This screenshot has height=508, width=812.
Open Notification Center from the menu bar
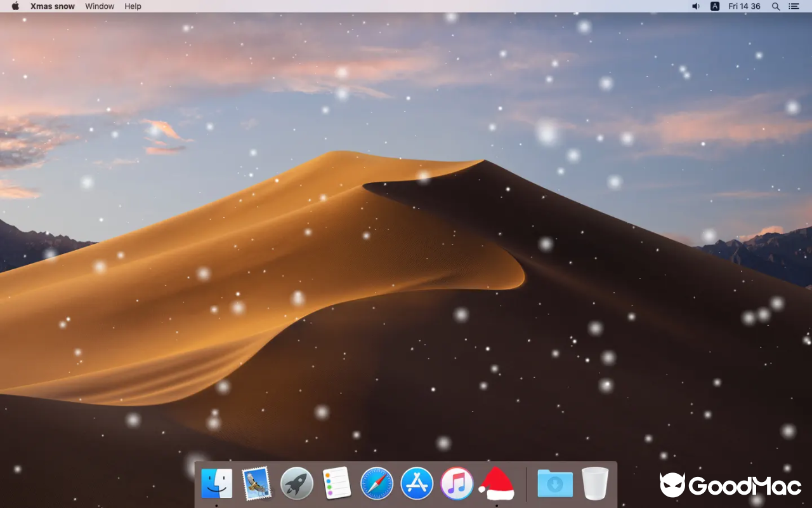[794, 6]
